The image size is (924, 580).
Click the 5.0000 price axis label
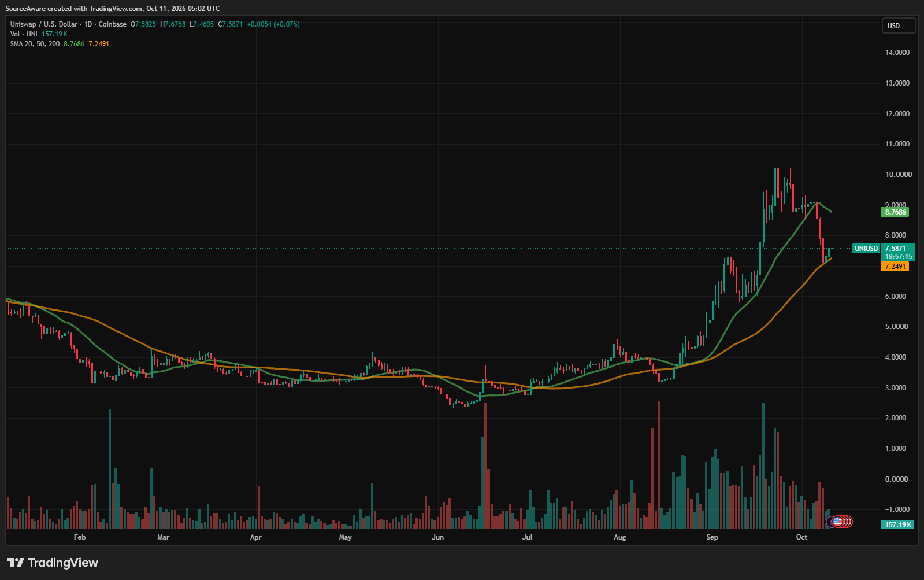[x=897, y=327]
